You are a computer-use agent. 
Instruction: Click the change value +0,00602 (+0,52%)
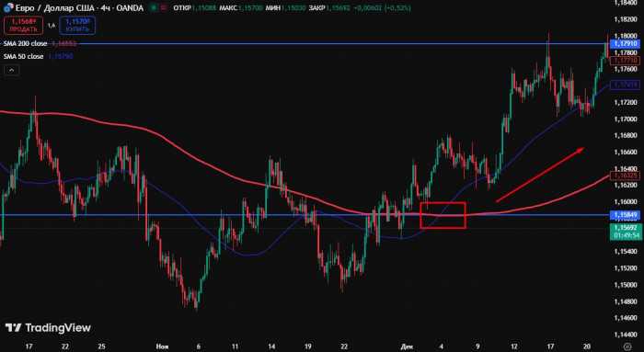tap(382, 7)
